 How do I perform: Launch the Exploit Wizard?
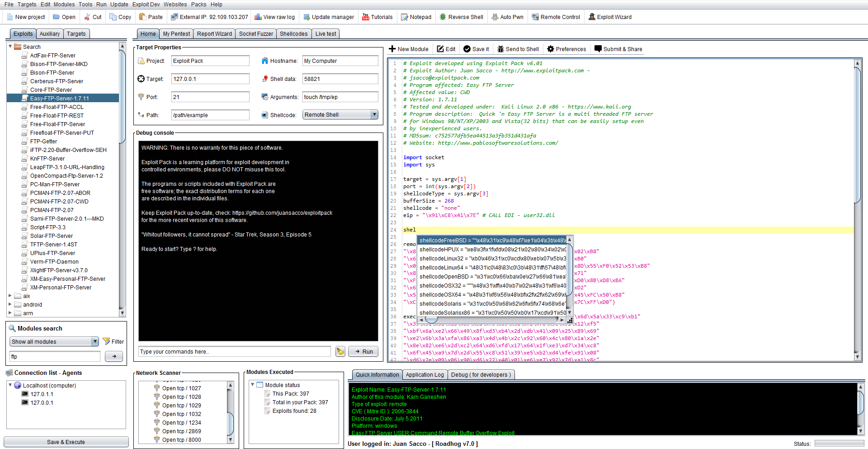592,17
